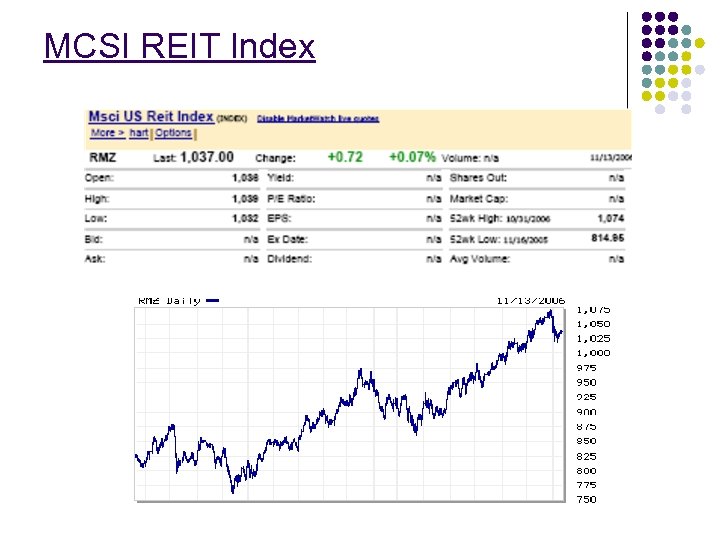Image resolution: width=720 pixels, height=540 pixels.
Task: Click the Open: label
Action: coord(99,178)
